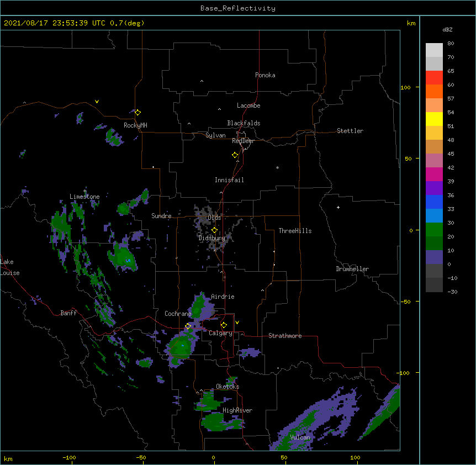This screenshot has width=476, height=465.
Task: Click the Stettler city label
Action: click(x=350, y=131)
